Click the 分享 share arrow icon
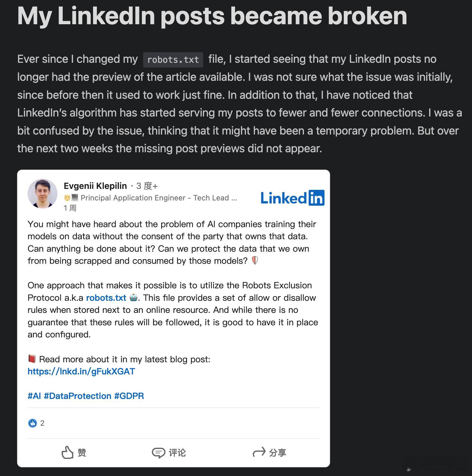The image size is (472, 476). (259, 452)
